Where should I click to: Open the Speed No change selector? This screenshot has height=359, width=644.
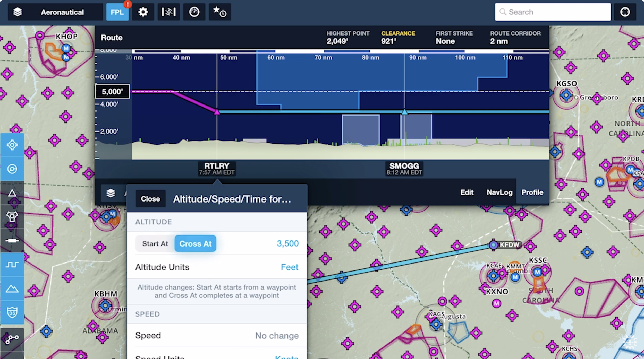[277, 336]
